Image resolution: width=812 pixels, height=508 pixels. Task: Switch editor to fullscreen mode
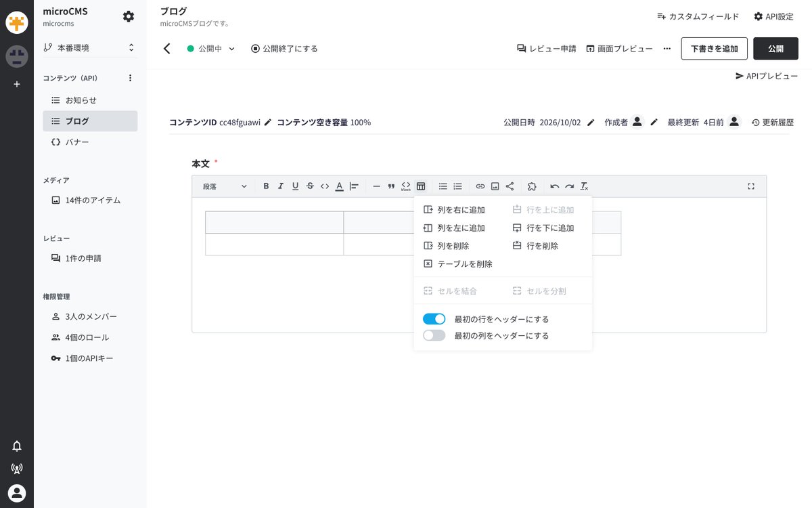point(751,186)
